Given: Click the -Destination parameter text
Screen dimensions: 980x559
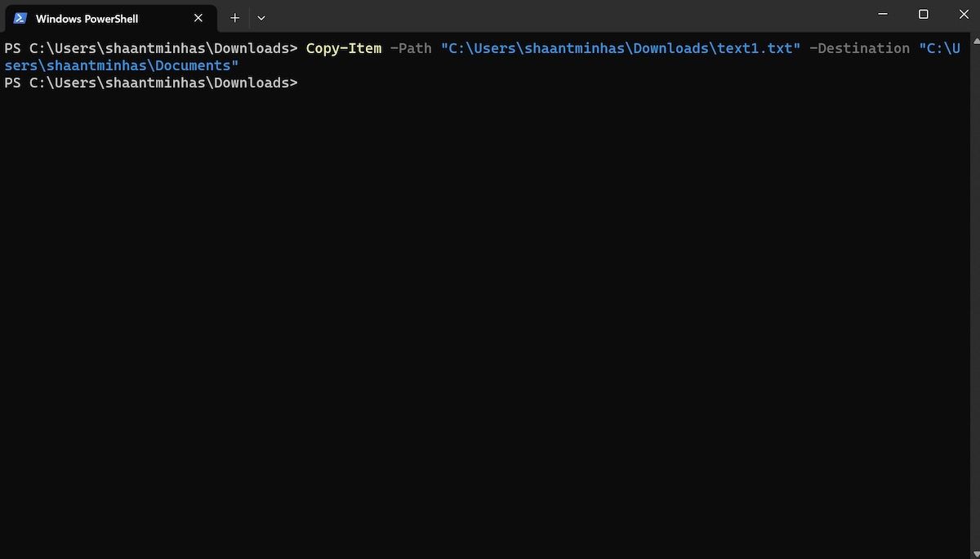Looking at the screenshot, I should pos(859,48).
